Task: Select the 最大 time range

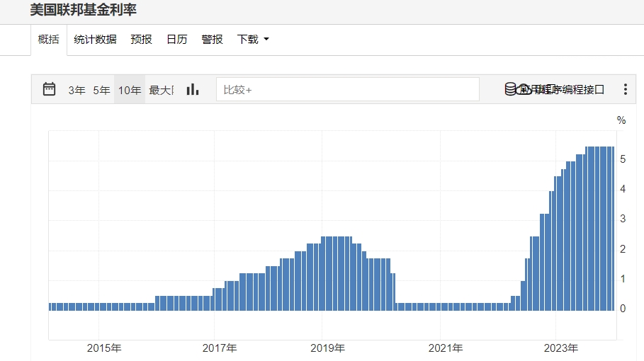Action: (161, 90)
